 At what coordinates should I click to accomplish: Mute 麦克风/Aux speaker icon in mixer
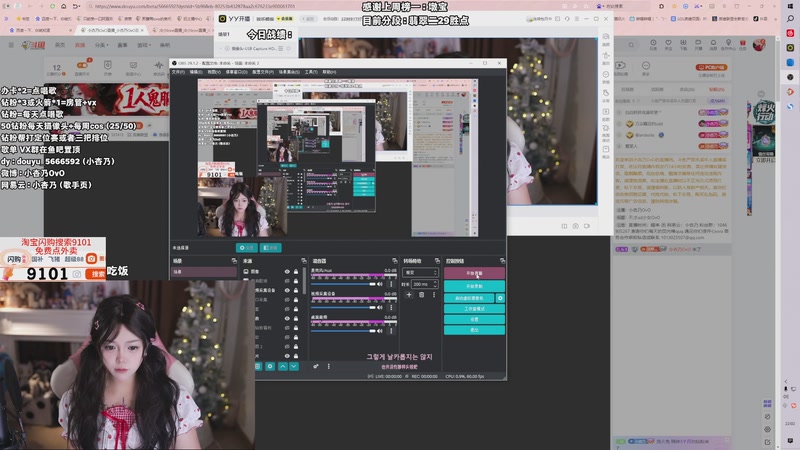(x=380, y=284)
